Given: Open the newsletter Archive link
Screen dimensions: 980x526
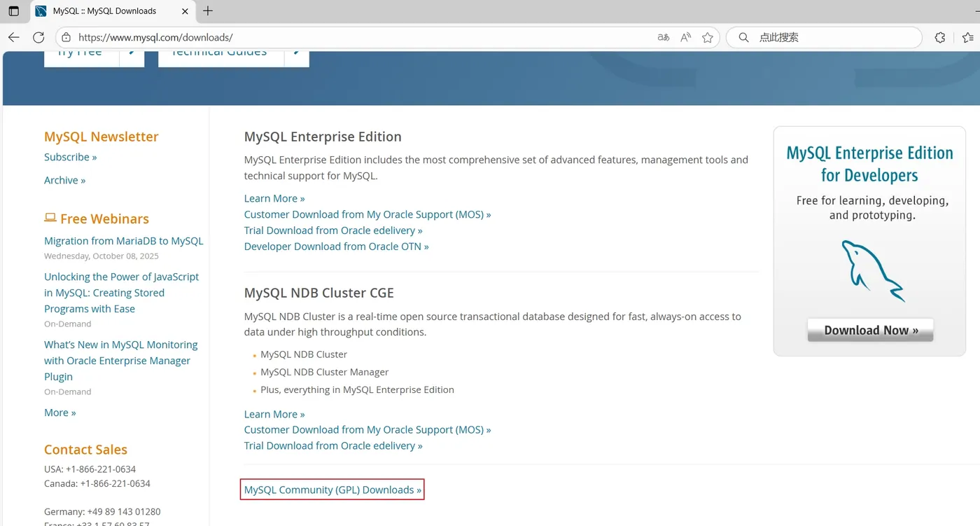Looking at the screenshot, I should pyautogui.click(x=64, y=180).
